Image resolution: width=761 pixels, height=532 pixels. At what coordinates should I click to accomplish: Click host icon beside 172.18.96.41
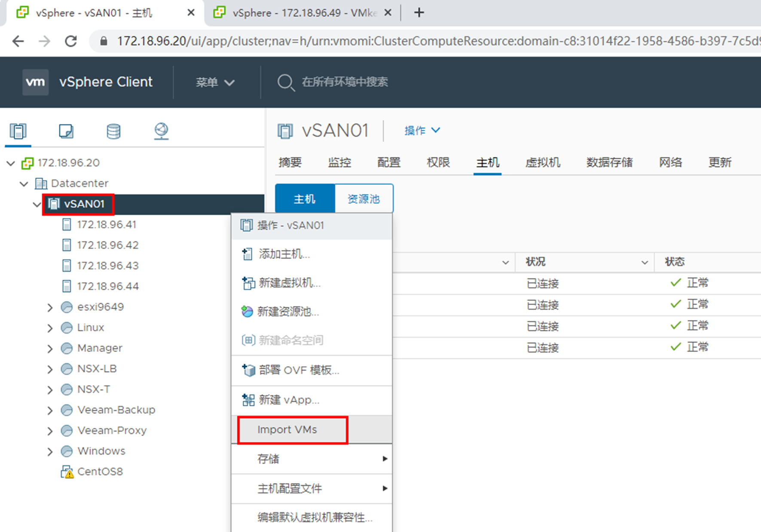pyautogui.click(x=67, y=225)
